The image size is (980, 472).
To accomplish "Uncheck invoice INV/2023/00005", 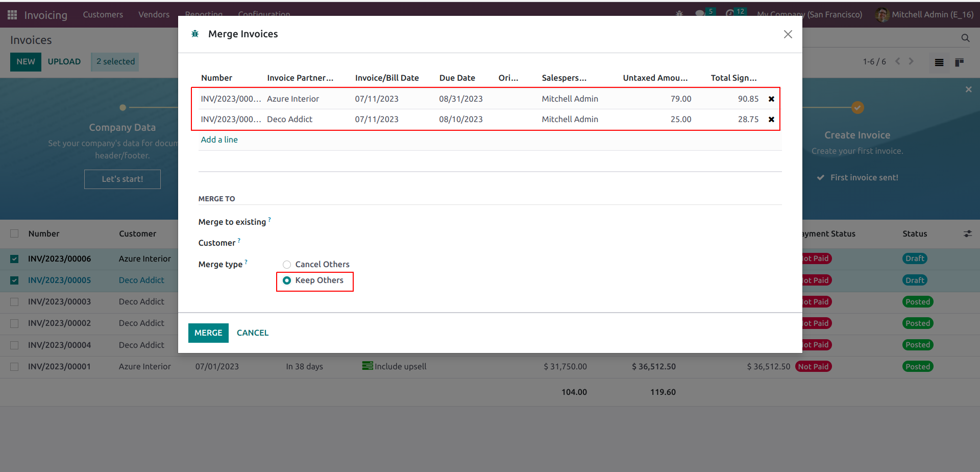I will coord(14,280).
